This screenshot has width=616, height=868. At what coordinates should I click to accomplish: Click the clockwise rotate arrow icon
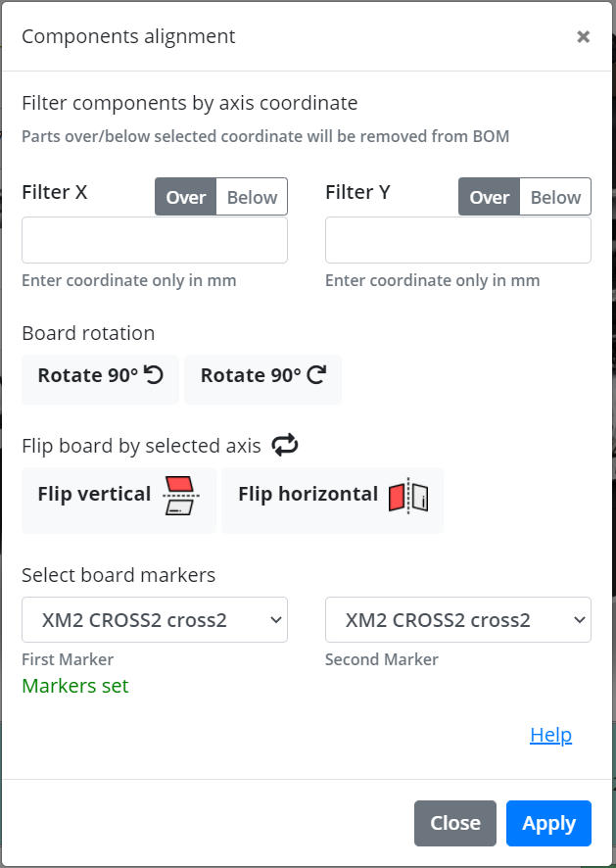coord(316,375)
